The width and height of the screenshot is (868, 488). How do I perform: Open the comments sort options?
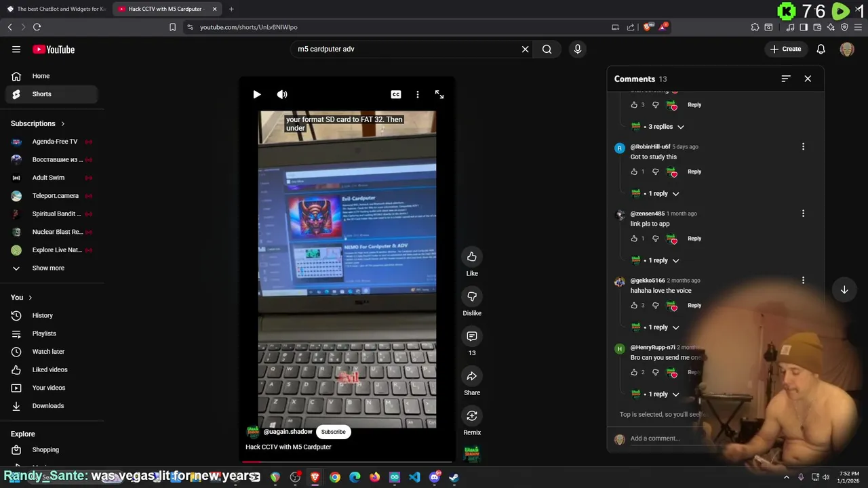786,79
